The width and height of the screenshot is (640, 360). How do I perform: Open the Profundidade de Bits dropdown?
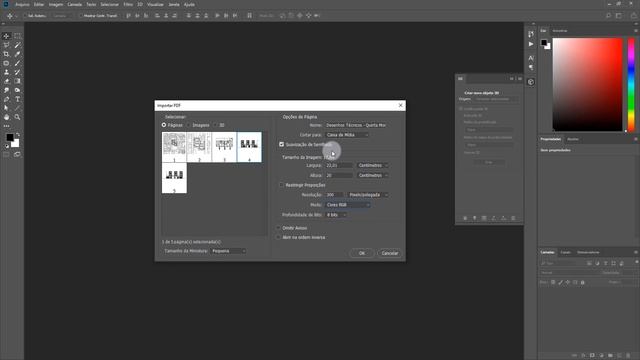[x=336, y=215]
